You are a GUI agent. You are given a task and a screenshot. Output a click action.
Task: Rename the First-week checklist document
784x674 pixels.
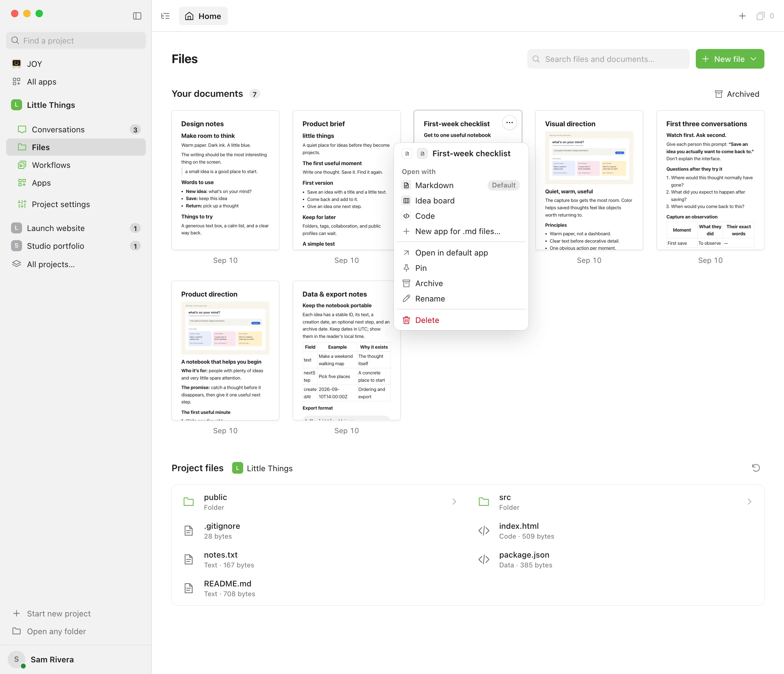click(461, 299)
